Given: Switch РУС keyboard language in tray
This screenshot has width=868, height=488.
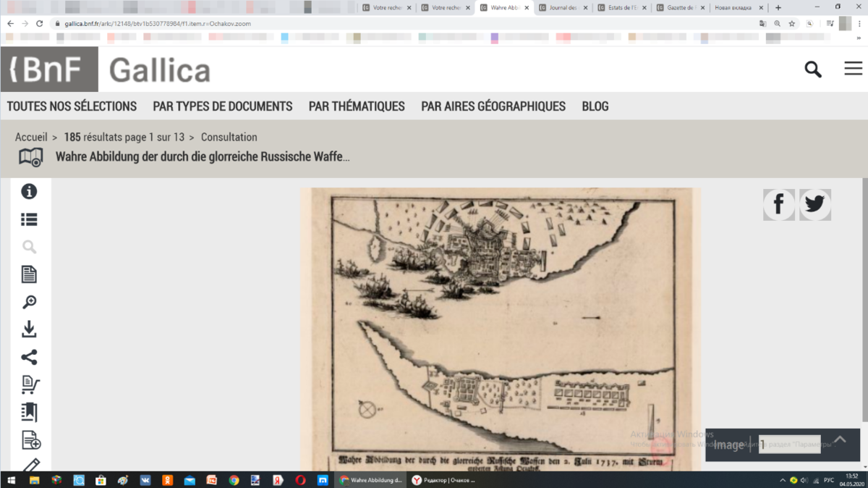Looking at the screenshot, I should click(x=829, y=480).
